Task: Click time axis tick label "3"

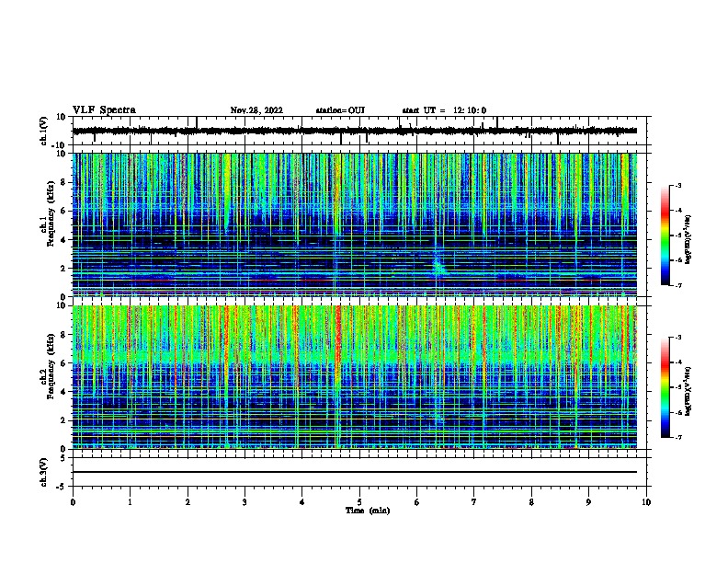Action: tap(245, 502)
